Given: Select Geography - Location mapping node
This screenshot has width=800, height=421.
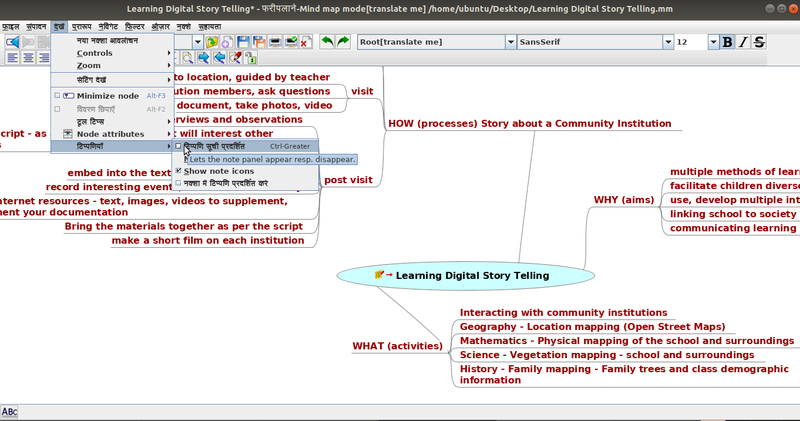Looking at the screenshot, I should click(592, 327).
